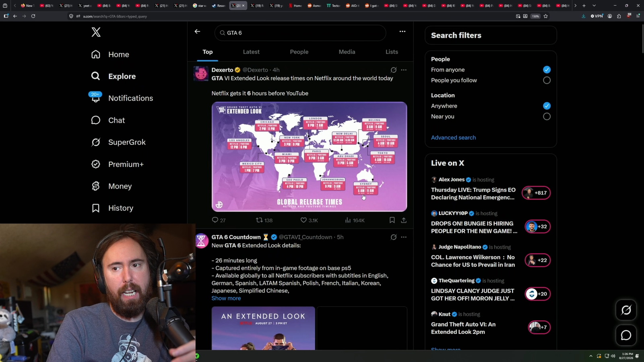
Task: Reply to the Dexerto post
Action: [x=219, y=220]
